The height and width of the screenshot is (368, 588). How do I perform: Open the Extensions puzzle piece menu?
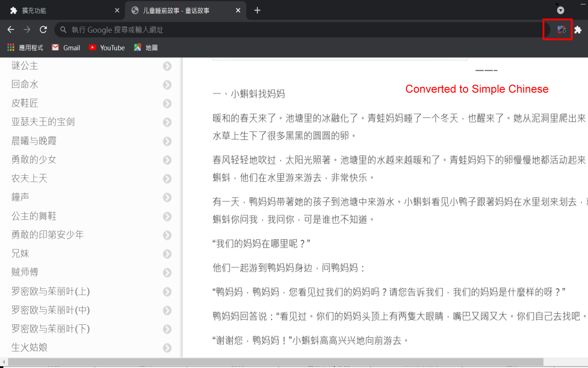(x=577, y=29)
